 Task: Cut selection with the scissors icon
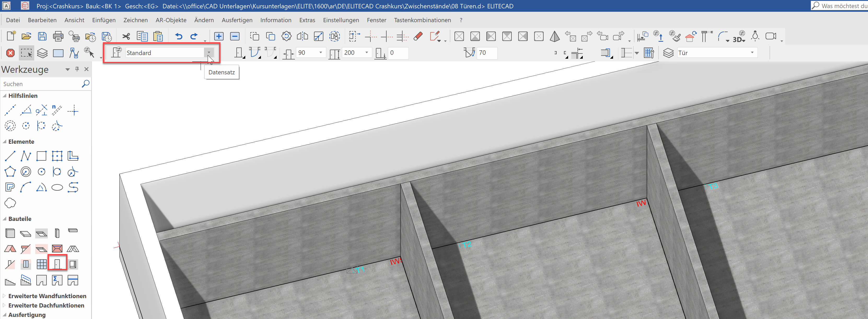coord(126,36)
